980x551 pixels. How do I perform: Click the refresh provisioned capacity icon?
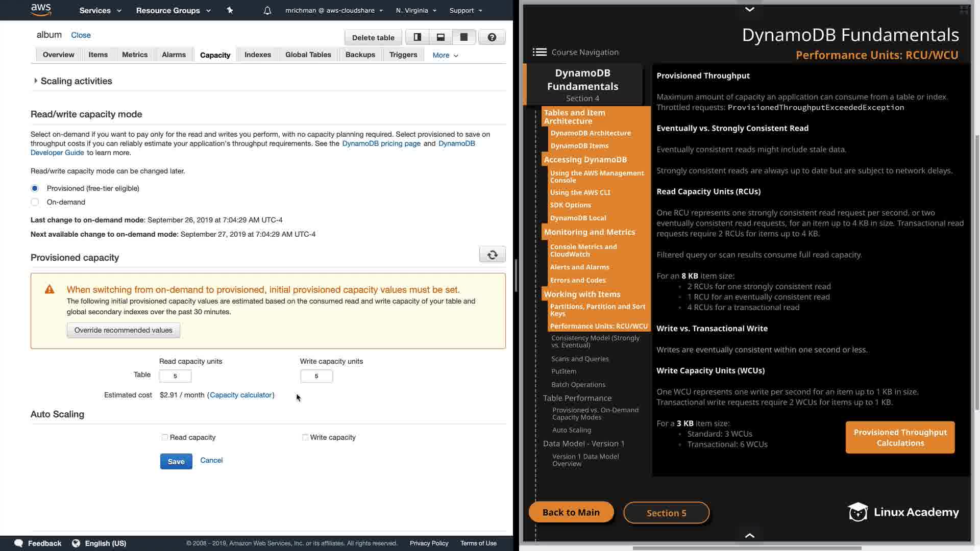coord(492,255)
